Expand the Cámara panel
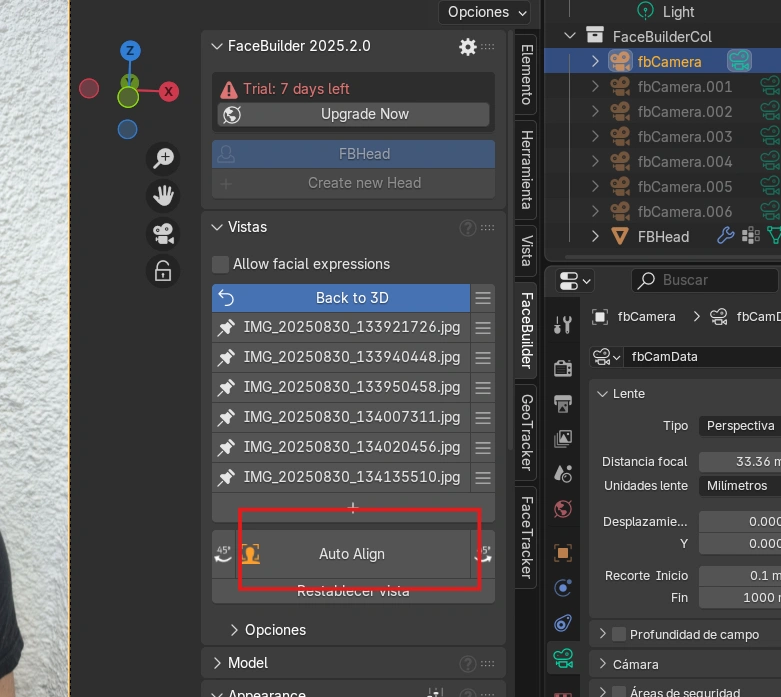The height and width of the screenshot is (697, 781). click(x=602, y=664)
